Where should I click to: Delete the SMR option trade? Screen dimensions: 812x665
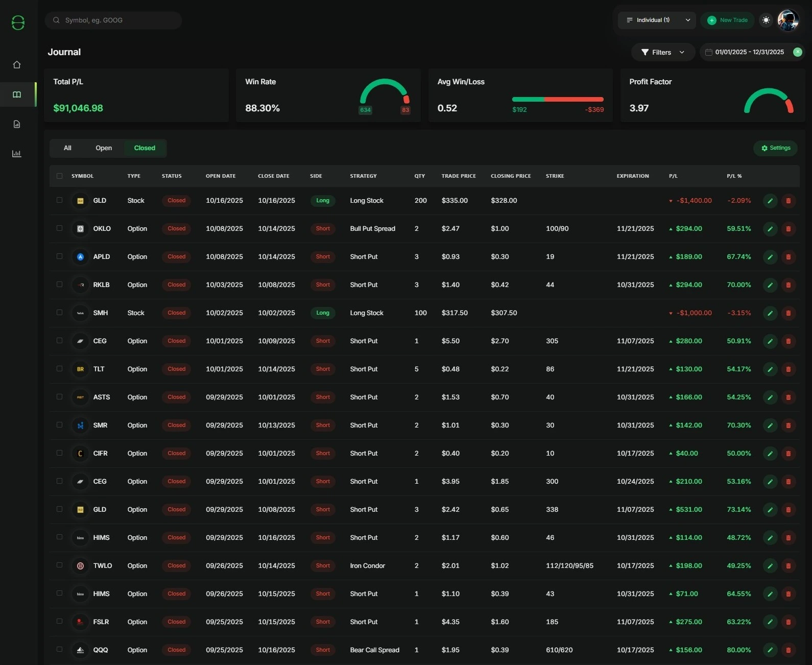pos(789,425)
